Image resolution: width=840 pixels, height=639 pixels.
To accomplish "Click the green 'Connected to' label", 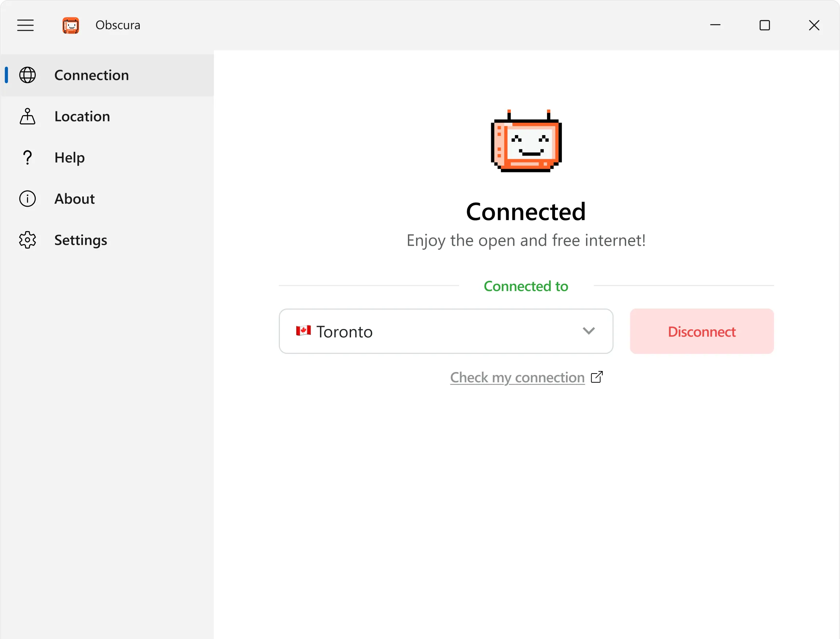I will (x=526, y=286).
